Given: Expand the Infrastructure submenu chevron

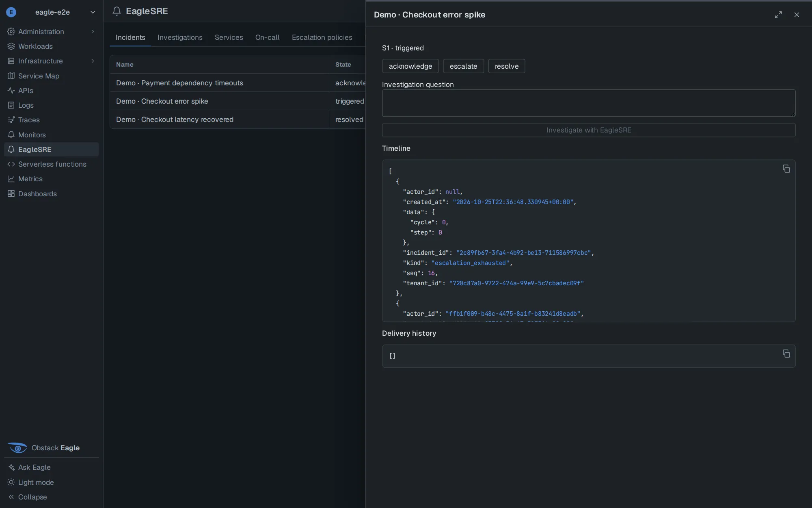Looking at the screenshot, I should point(93,61).
